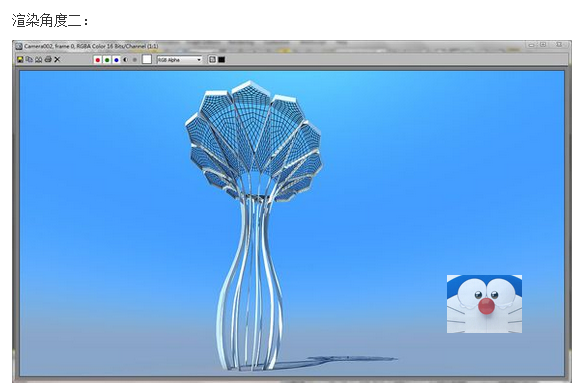Screen dimensions: 572x383
Task: Toggle the green channel button
Action: click(107, 60)
